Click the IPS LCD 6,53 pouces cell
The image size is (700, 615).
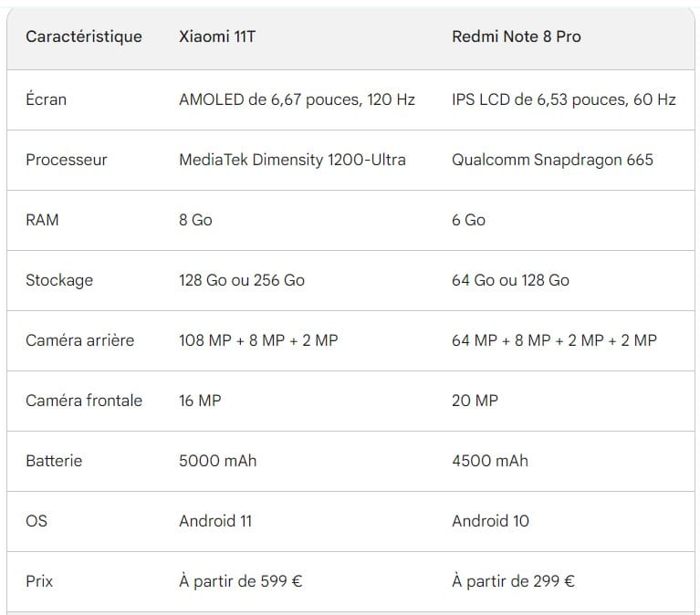point(563,99)
